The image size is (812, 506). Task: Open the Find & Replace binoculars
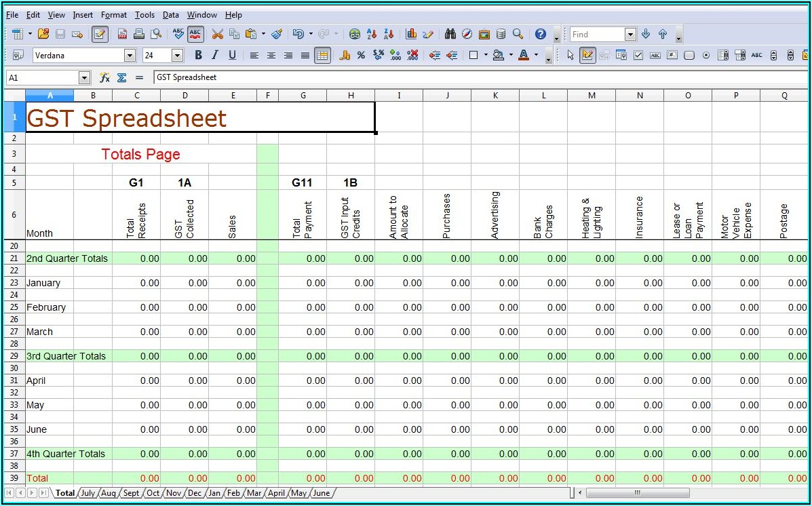point(450,34)
